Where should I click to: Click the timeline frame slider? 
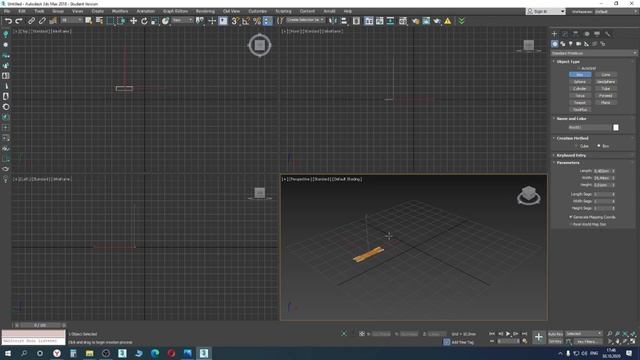coord(40,325)
